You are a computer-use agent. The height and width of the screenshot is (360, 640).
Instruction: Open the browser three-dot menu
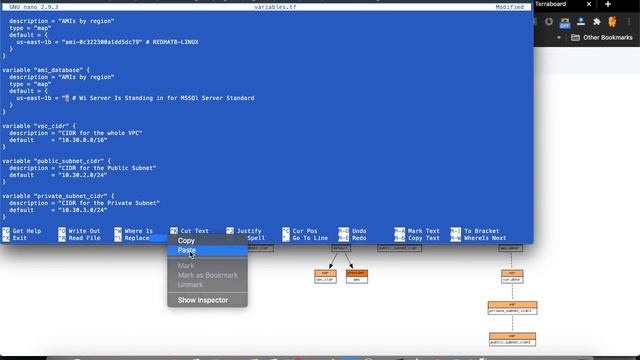pyautogui.click(x=629, y=22)
